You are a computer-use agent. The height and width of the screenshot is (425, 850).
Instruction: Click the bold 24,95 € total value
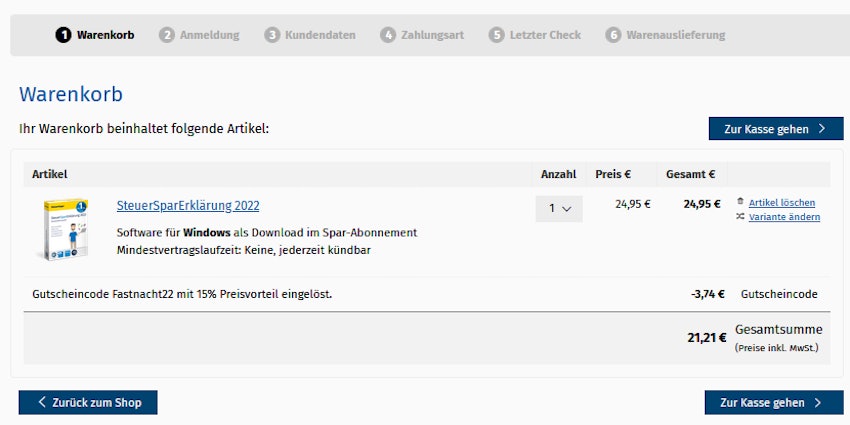pos(702,204)
